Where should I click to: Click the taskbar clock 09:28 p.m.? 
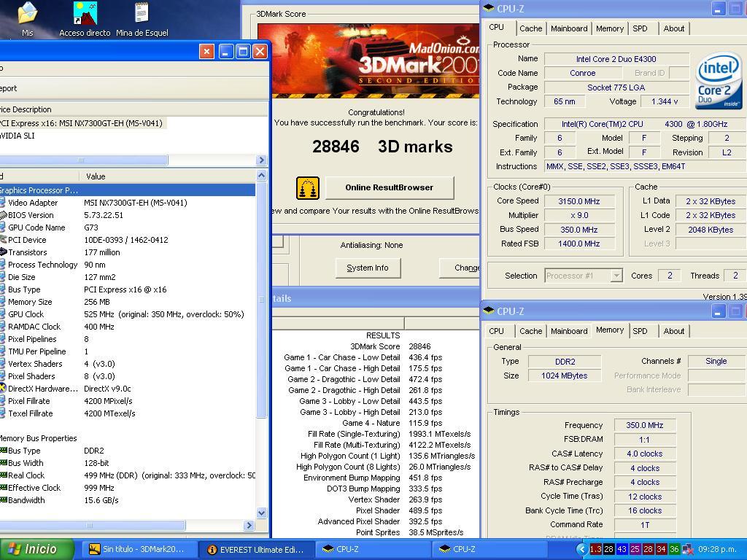(x=717, y=549)
